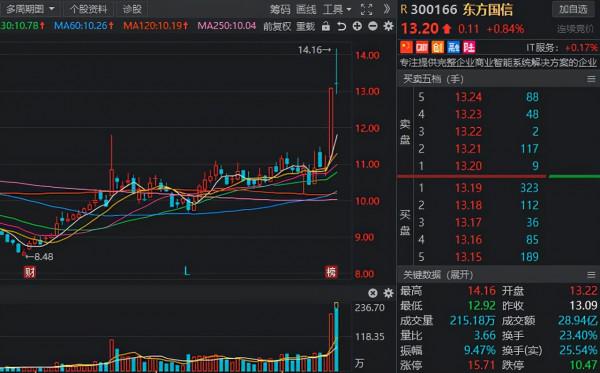600x373 pixels.
Task: Click MA250:10.04 moving average label
Action: [x=227, y=26]
